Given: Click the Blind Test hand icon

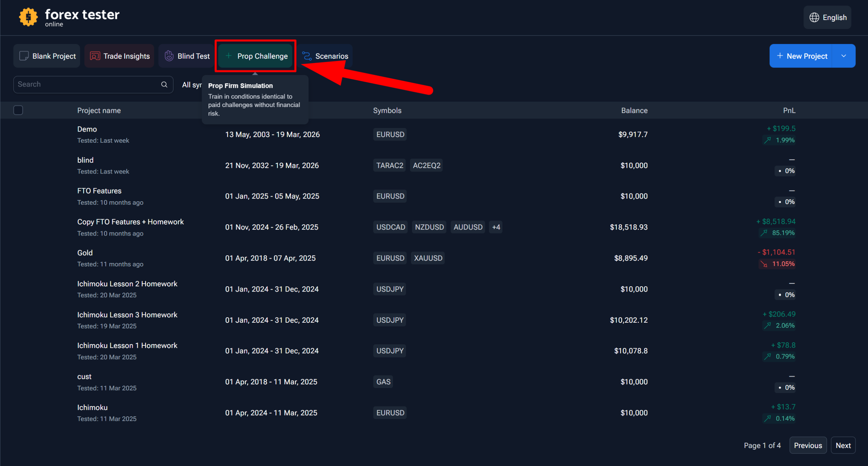Looking at the screenshot, I should [x=169, y=56].
